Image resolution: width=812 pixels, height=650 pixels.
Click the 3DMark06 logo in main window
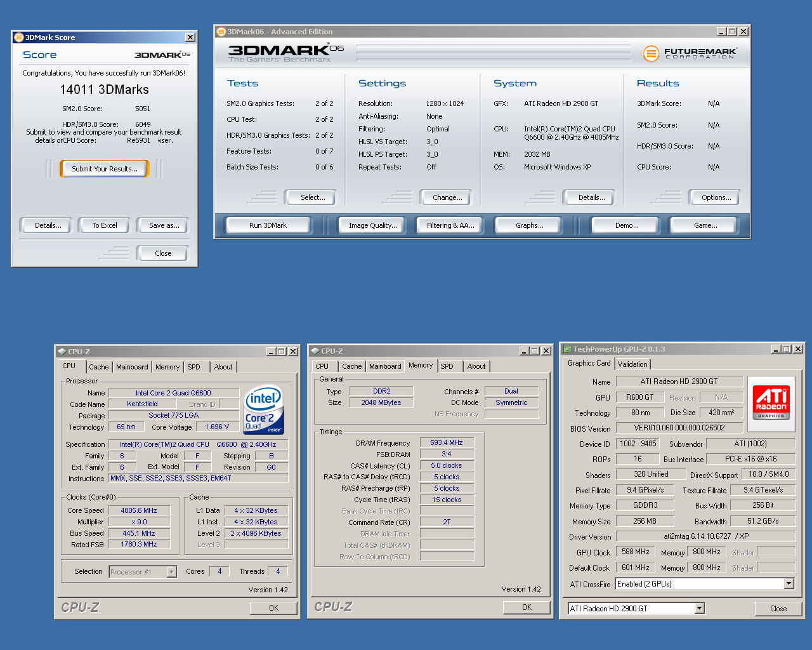(285, 53)
